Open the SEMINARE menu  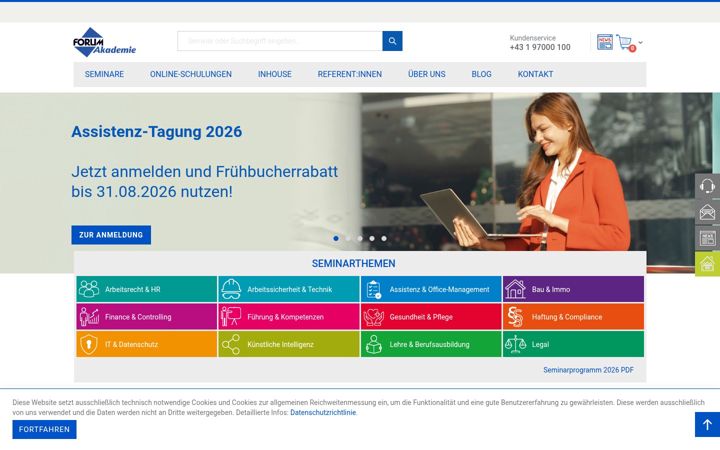click(x=104, y=74)
